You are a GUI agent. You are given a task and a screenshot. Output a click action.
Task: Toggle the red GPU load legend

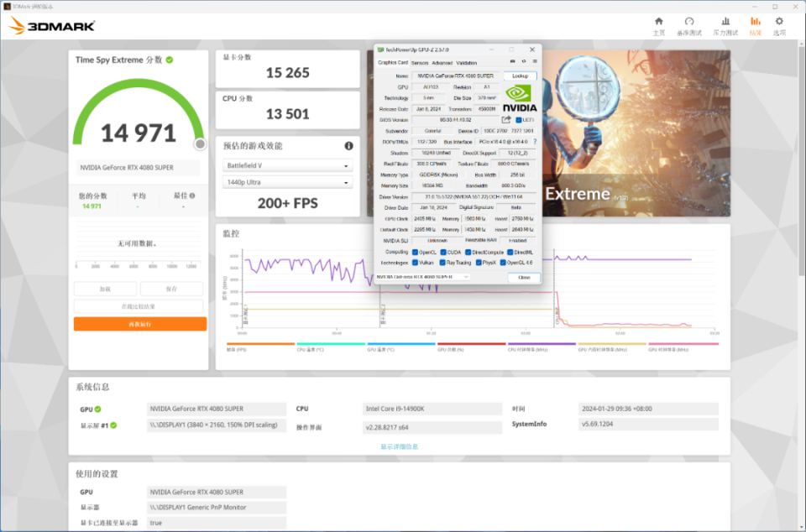point(471,347)
